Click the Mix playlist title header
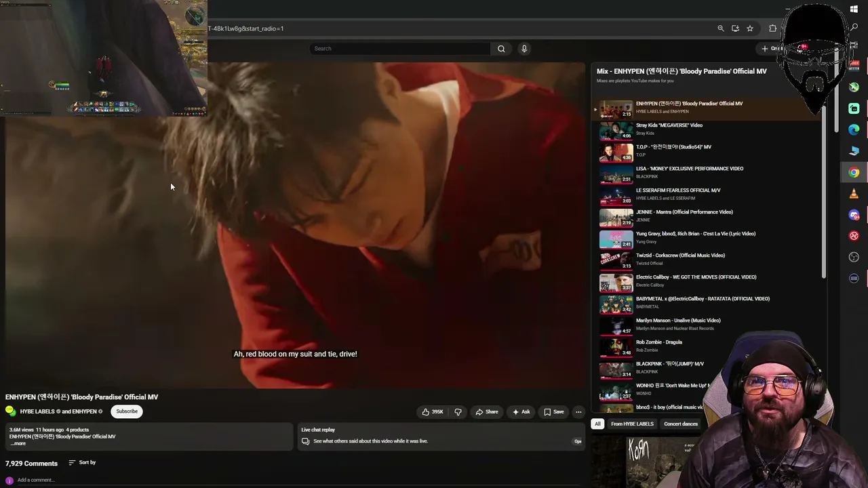This screenshot has height=488, width=868. pyautogui.click(x=682, y=71)
